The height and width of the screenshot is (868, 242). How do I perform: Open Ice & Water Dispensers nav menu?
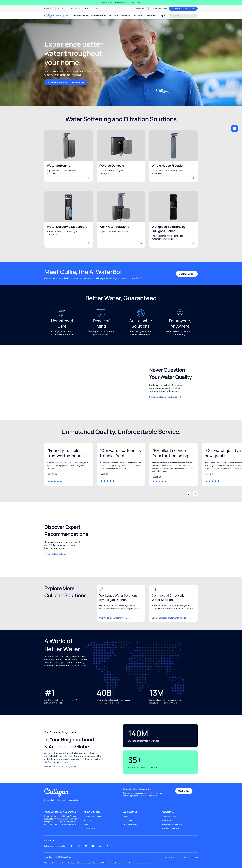(119, 15)
